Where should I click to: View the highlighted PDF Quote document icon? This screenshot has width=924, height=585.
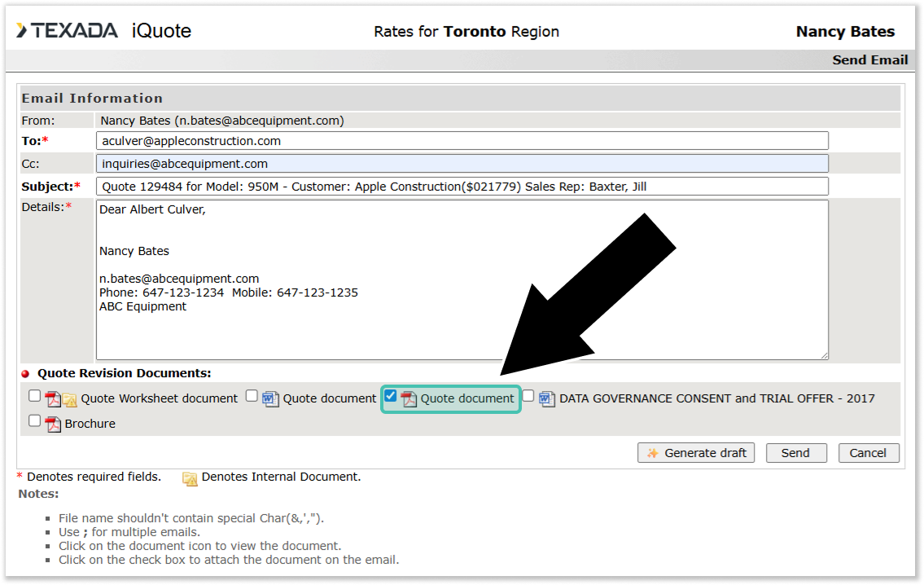pyautogui.click(x=408, y=399)
